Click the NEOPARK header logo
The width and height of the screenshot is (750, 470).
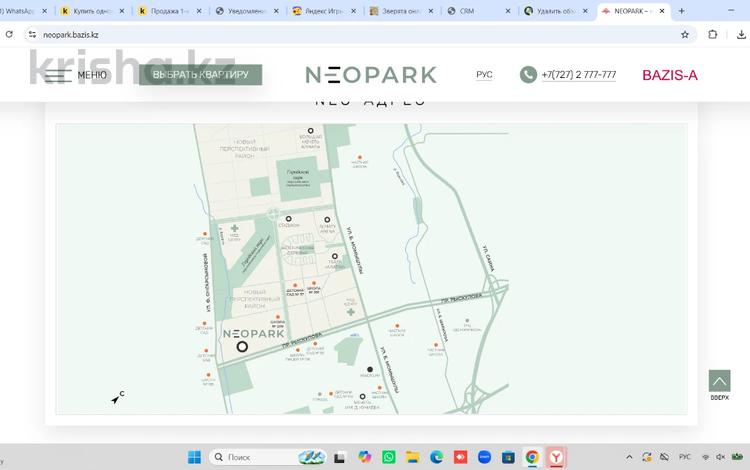[x=371, y=75]
